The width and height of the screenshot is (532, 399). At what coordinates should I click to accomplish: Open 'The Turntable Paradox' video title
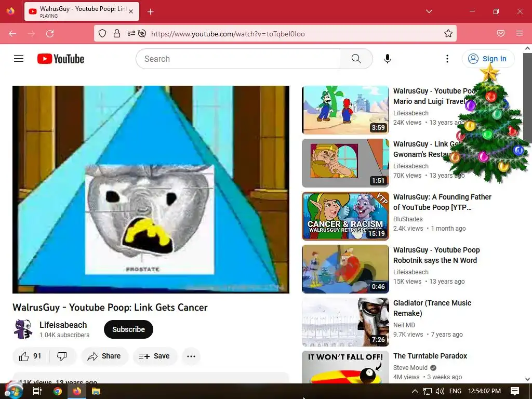click(x=430, y=356)
